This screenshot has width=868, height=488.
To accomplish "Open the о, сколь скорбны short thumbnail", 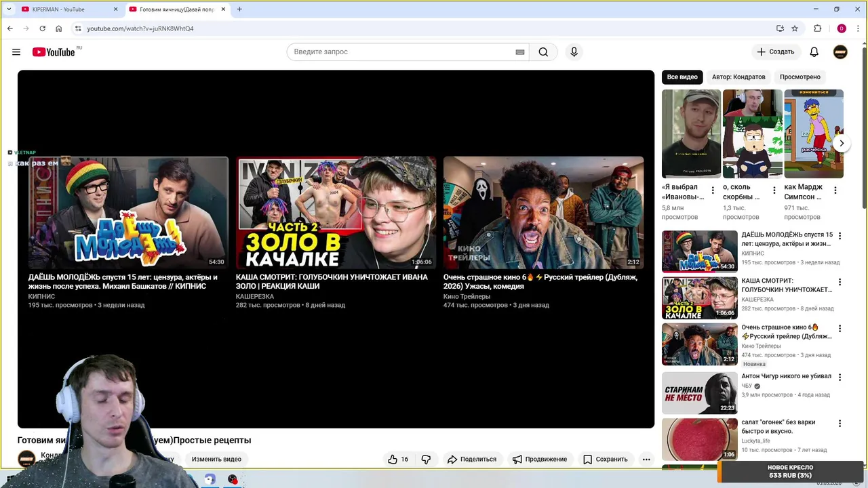I will click(x=753, y=134).
